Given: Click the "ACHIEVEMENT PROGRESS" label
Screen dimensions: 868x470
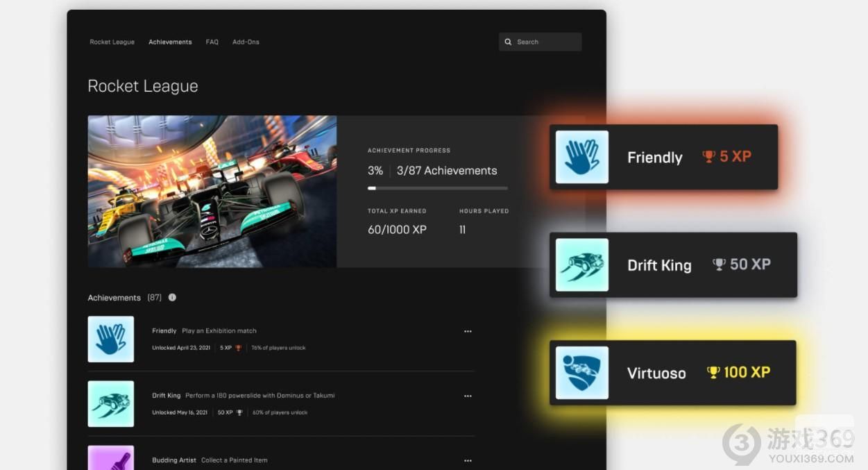Looking at the screenshot, I should tap(409, 151).
